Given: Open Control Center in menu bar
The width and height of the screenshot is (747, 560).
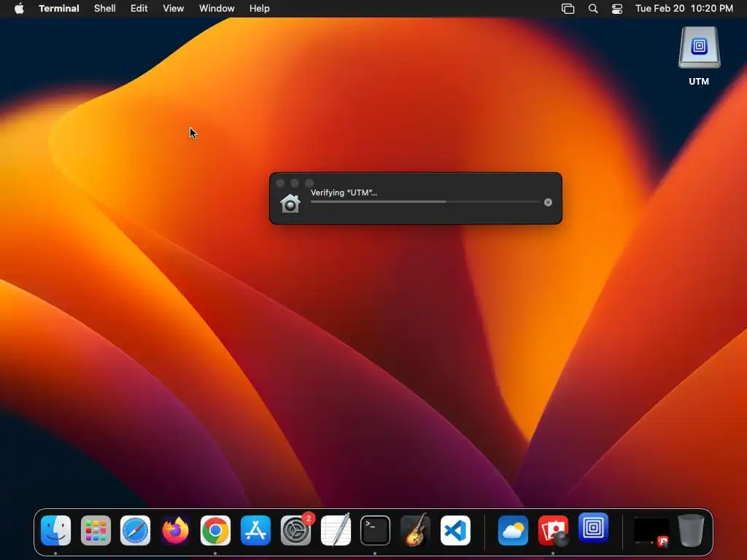Looking at the screenshot, I should click(x=617, y=9).
